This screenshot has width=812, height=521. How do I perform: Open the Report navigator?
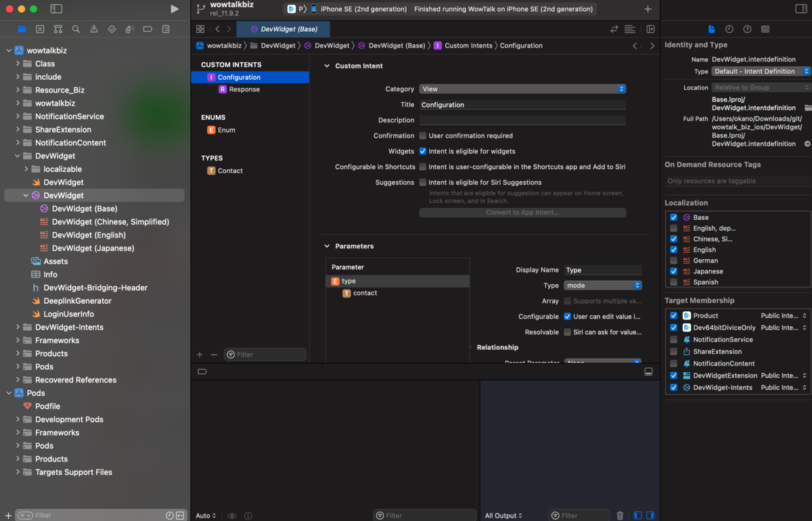(166, 29)
